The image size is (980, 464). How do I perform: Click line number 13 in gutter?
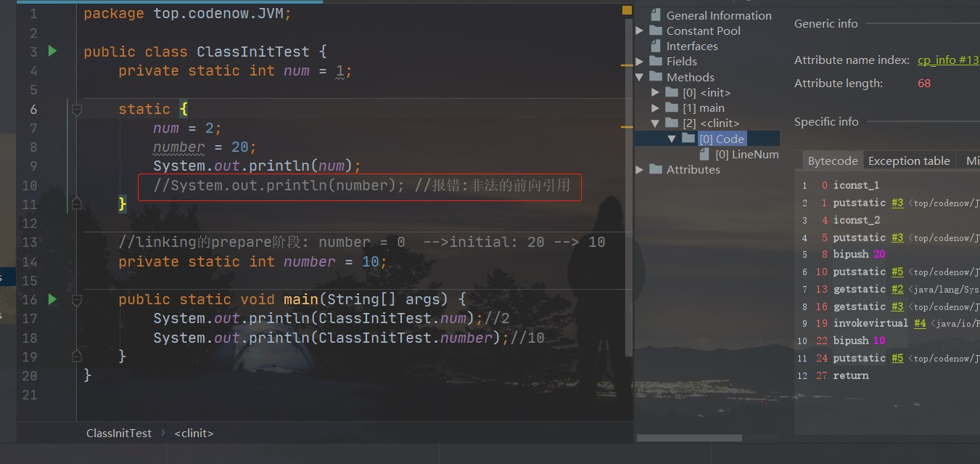29,243
